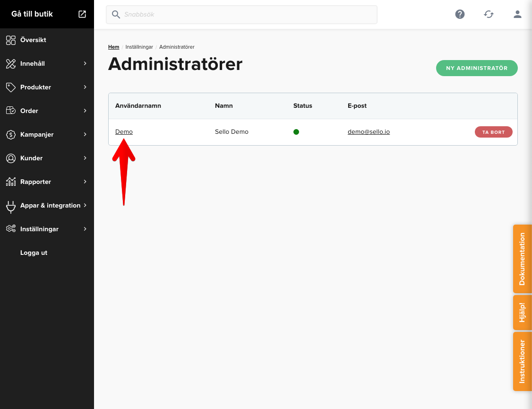
Task: Click Ta bort for Demo administrator
Action: click(493, 132)
